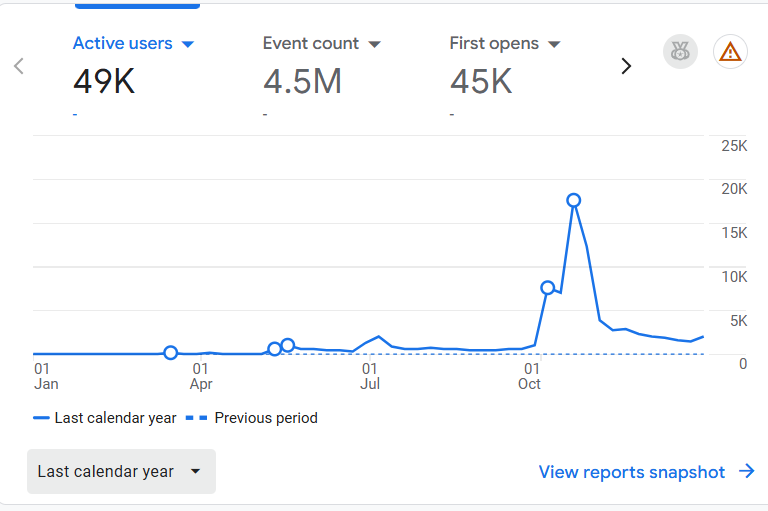Screen dimensions: 768x511
Task: Click the 4.5M event count value
Action: click(x=302, y=82)
